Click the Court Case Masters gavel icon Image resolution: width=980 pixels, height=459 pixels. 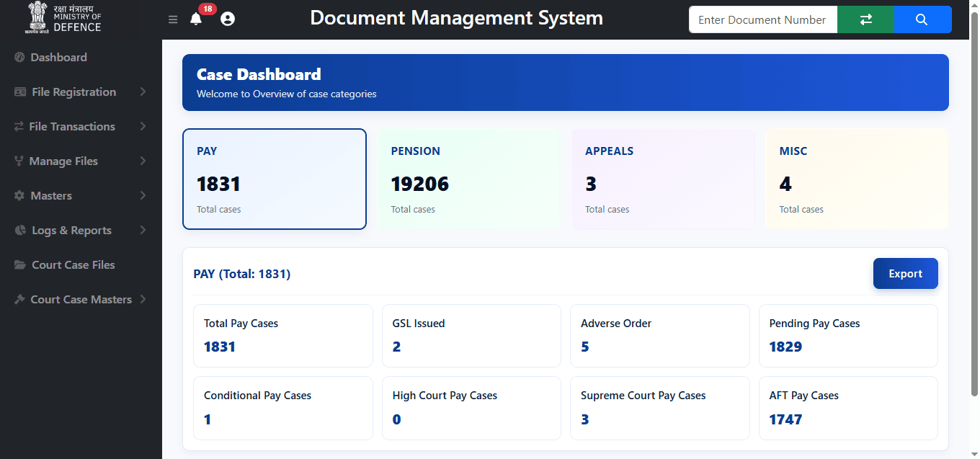19,299
